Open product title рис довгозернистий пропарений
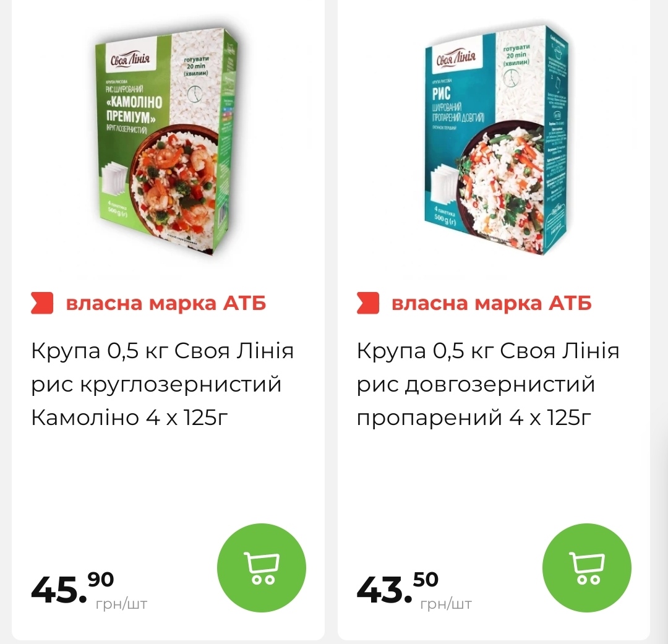 (x=488, y=384)
